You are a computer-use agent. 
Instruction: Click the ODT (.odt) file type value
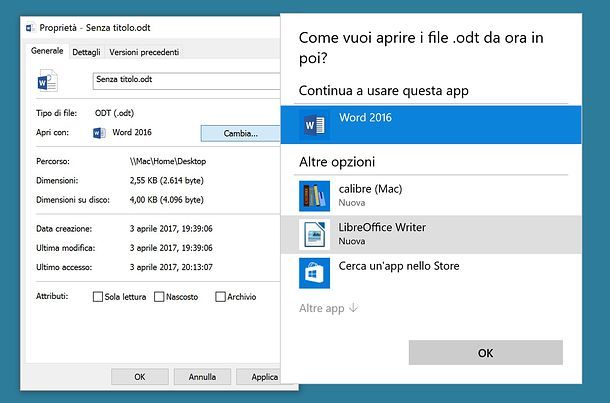pos(114,113)
